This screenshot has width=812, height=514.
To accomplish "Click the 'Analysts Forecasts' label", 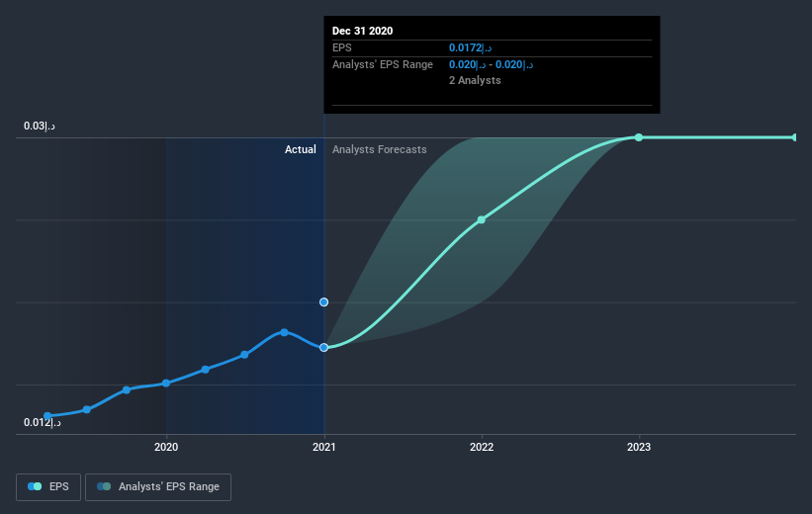I will point(379,149).
